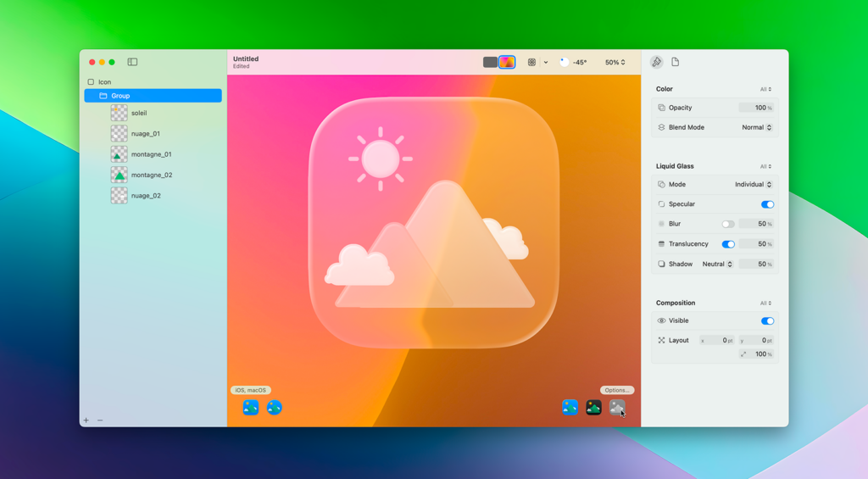The image size is (868, 479).
Task: Select the dark appearance icon preview
Action: click(593, 408)
